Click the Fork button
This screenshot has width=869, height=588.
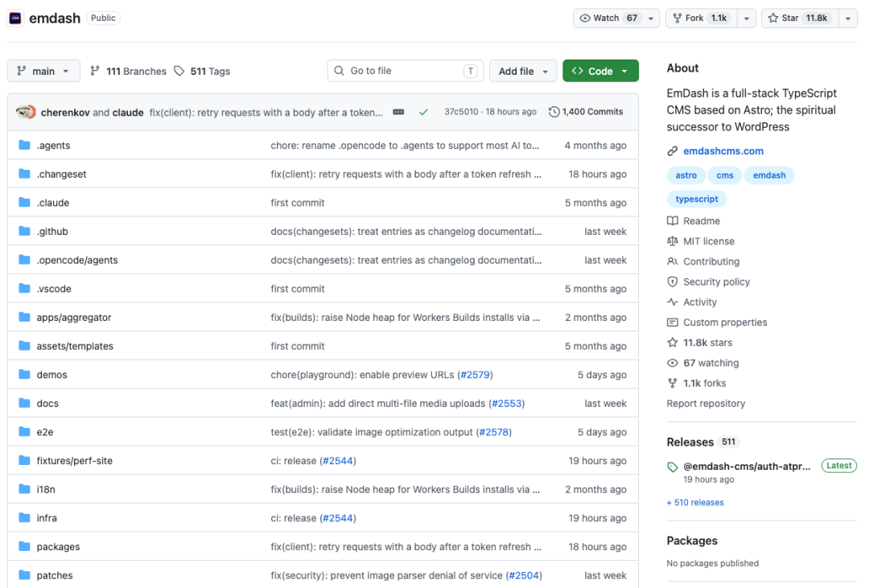[702, 19]
